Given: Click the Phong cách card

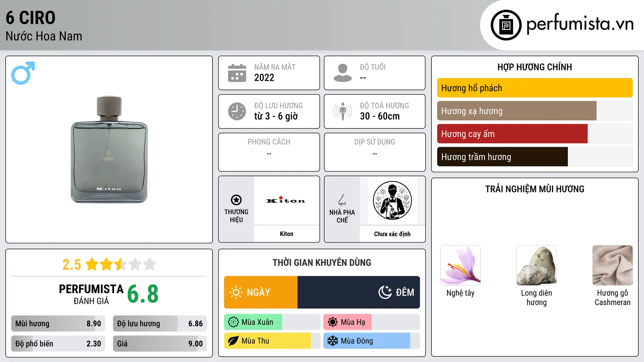Looking at the screenshot, I should 269,152.
